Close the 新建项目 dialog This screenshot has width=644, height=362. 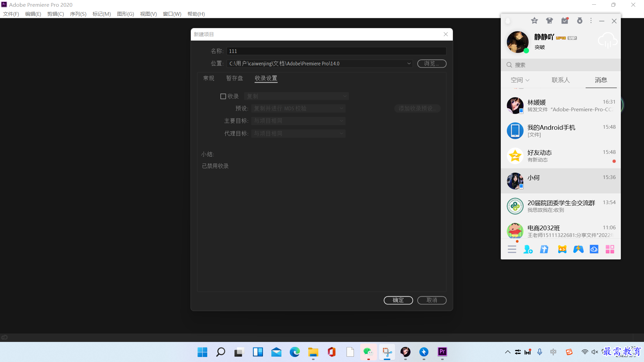[446, 34]
